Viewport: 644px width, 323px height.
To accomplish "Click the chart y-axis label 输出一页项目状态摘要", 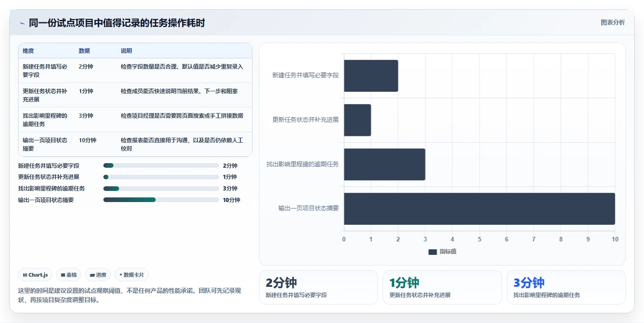I will (x=309, y=209).
